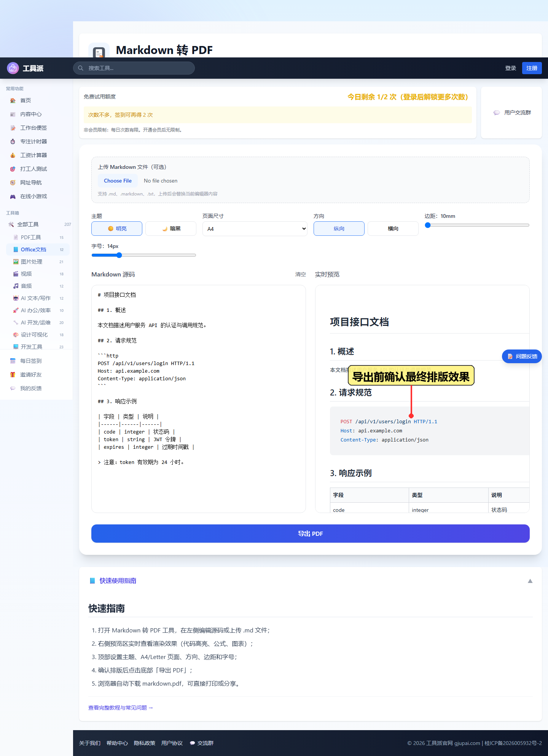The height and width of the screenshot is (756, 548).
Task: Open 查看完整教程与常见问题 link
Action: click(121, 708)
